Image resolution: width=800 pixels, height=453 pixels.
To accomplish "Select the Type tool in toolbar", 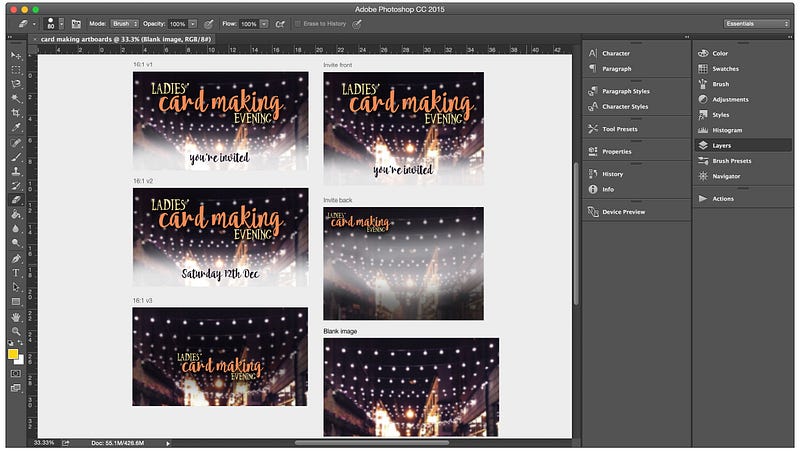I will click(16, 272).
